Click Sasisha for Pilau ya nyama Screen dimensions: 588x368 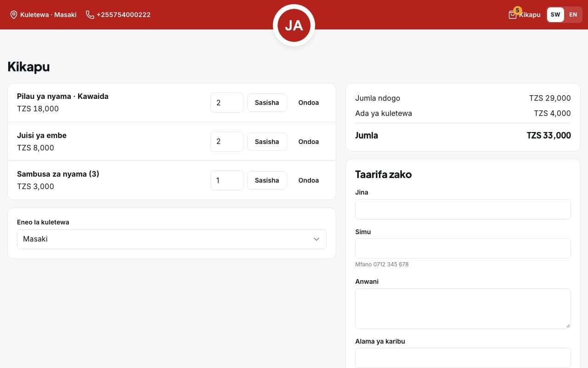pos(267,103)
